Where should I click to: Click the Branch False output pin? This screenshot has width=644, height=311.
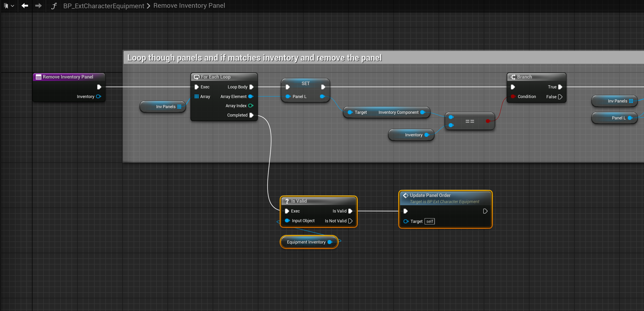560,97
